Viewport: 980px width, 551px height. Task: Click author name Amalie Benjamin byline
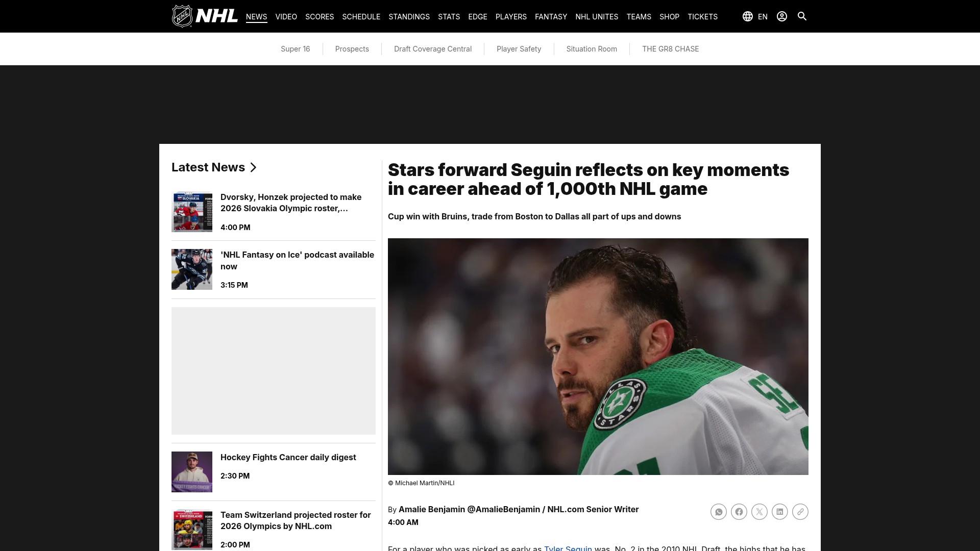click(x=432, y=509)
